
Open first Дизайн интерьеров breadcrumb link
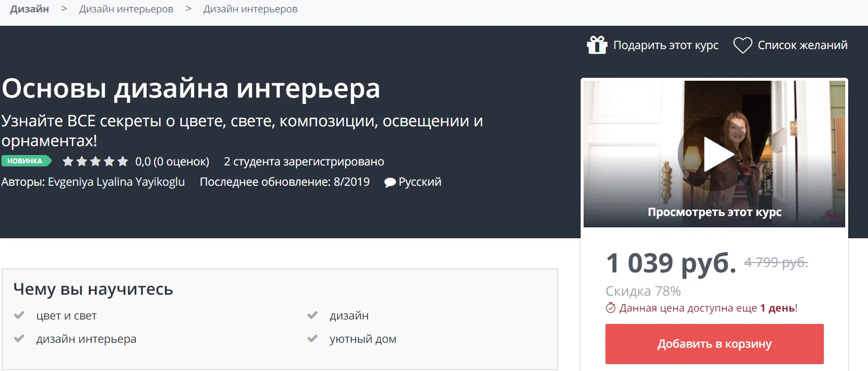[126, 9]
